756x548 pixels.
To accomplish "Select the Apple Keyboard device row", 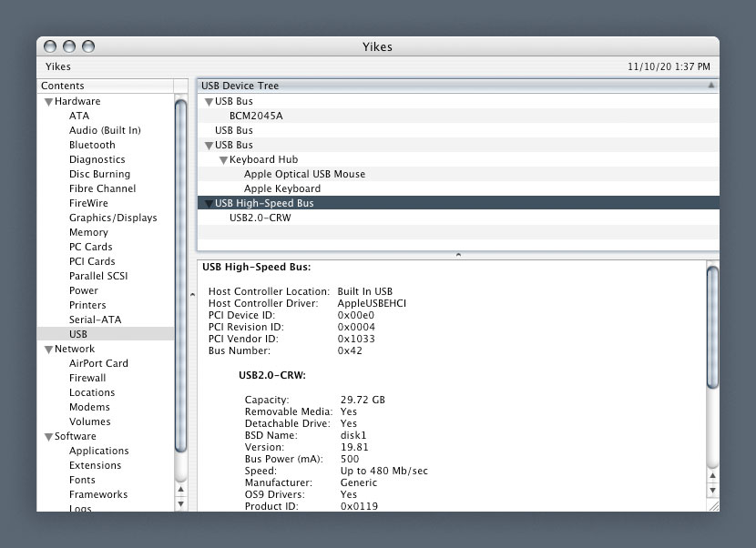I will 458,188.
